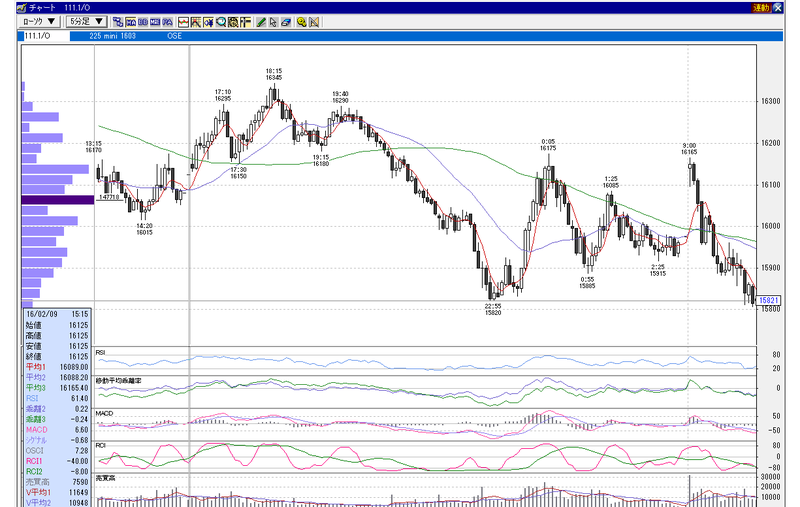The width and height of the screenshot is (800, 507).
Task: Click the 111.1/O symbol field
Action: [x=38, y=36]
